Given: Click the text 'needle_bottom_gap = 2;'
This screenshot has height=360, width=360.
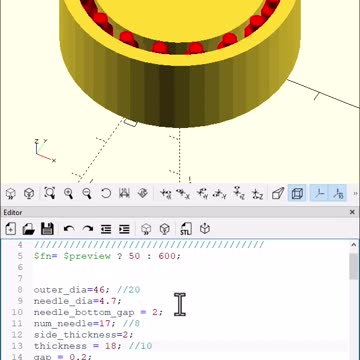Looking at the screenshot, I should tap(99, 313).
